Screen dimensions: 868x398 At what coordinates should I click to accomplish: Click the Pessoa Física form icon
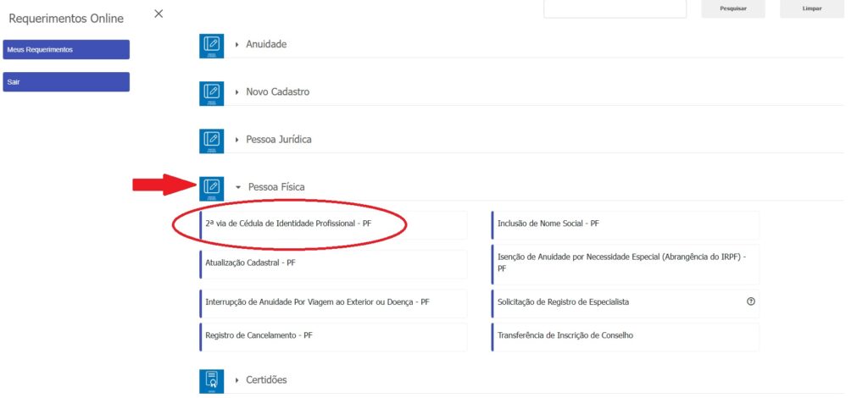(x=211, y=187)
